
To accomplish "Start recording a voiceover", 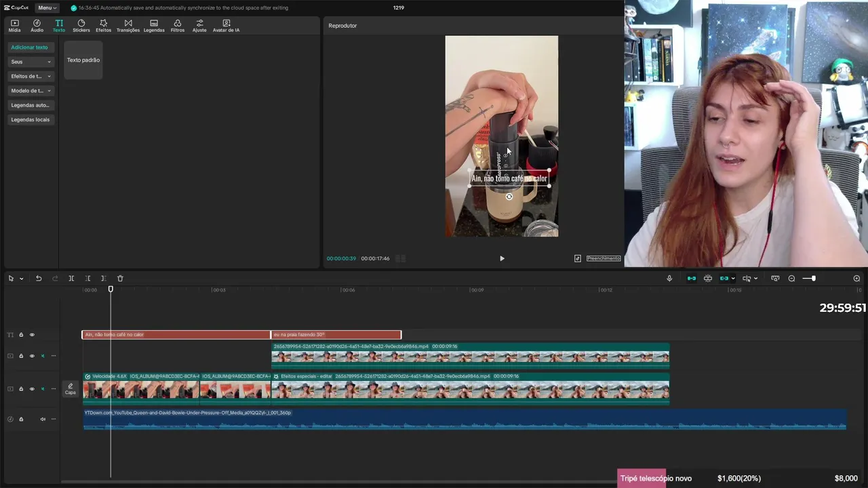I will [669, 279].
